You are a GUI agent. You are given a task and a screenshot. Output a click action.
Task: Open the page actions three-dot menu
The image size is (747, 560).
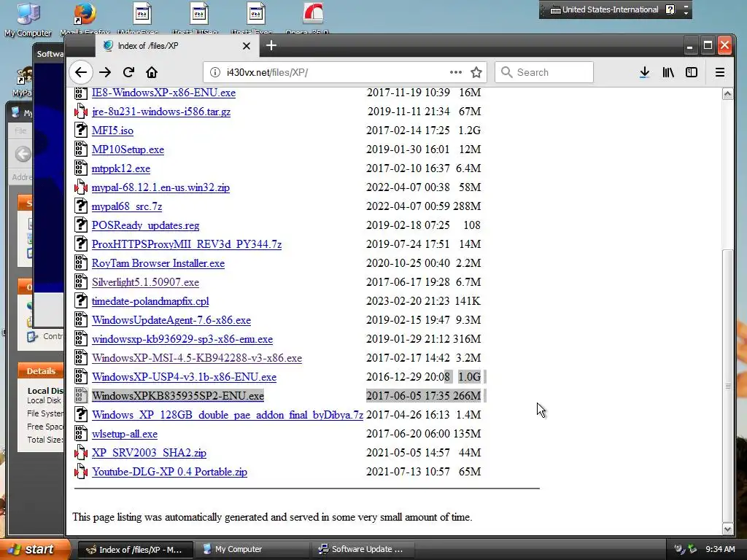coord(455,72)
